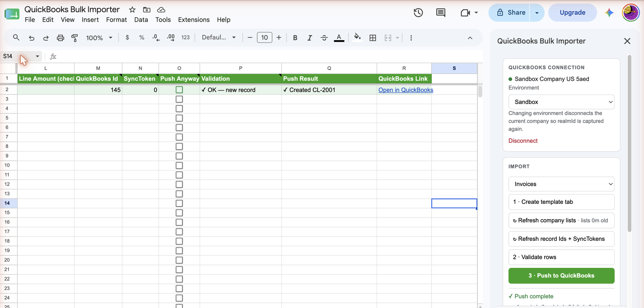Viewport: 644px width, 308px height.
Task: Redo the last action
Action: [x=46, y=38]
